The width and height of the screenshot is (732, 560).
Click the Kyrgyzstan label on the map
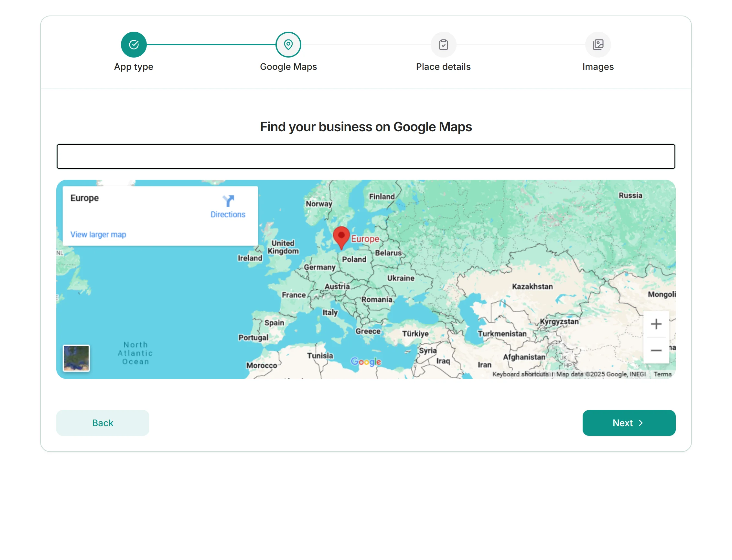coord(559,322)
